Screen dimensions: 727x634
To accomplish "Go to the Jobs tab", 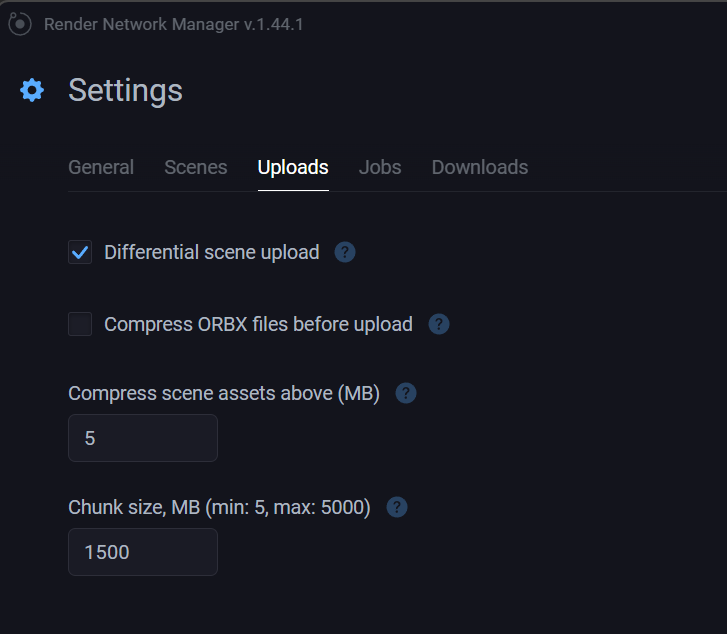I will [380, 167].
